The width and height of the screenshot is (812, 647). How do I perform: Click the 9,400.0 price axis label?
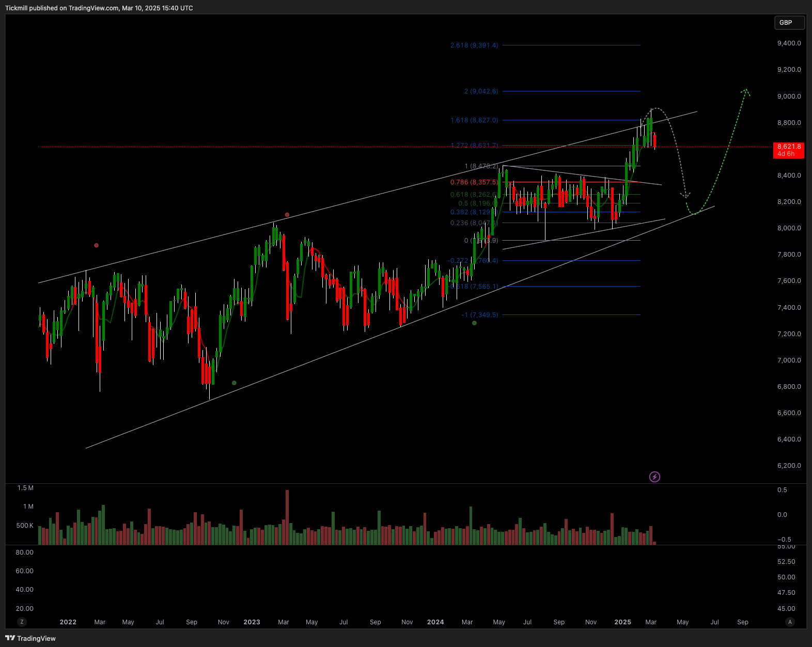pos(789,43)
